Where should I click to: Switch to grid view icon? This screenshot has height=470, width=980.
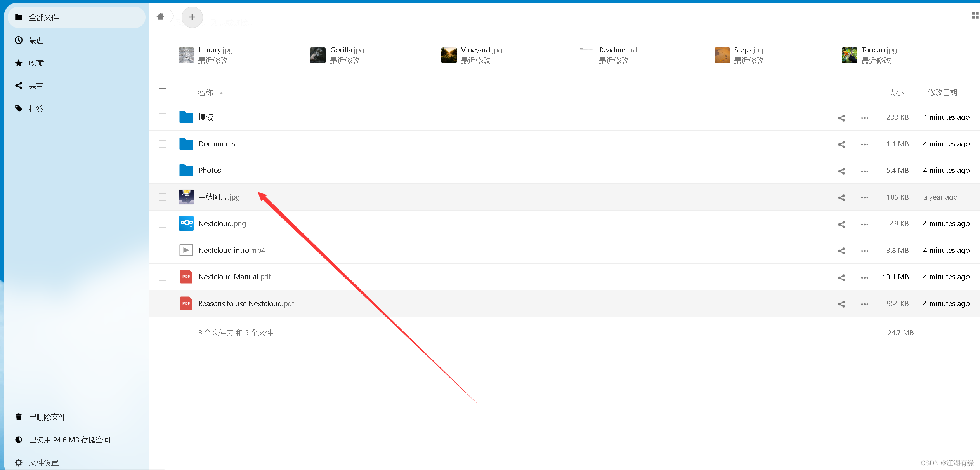point(975,15)
